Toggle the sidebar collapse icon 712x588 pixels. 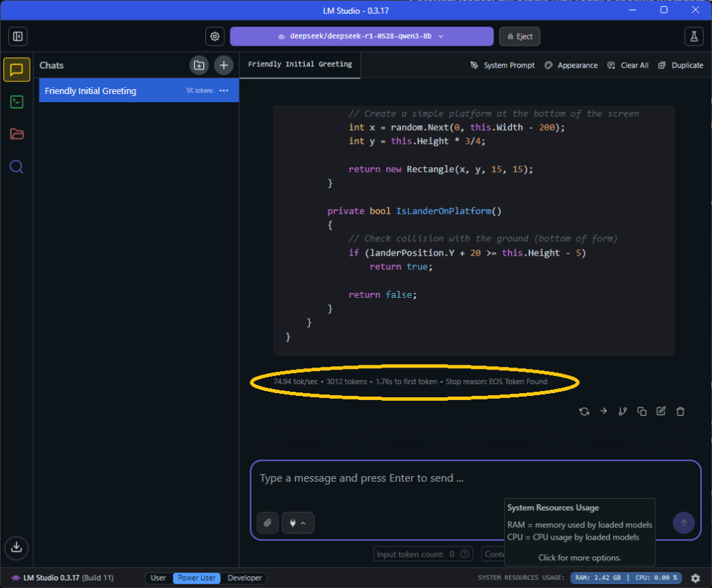18,37
